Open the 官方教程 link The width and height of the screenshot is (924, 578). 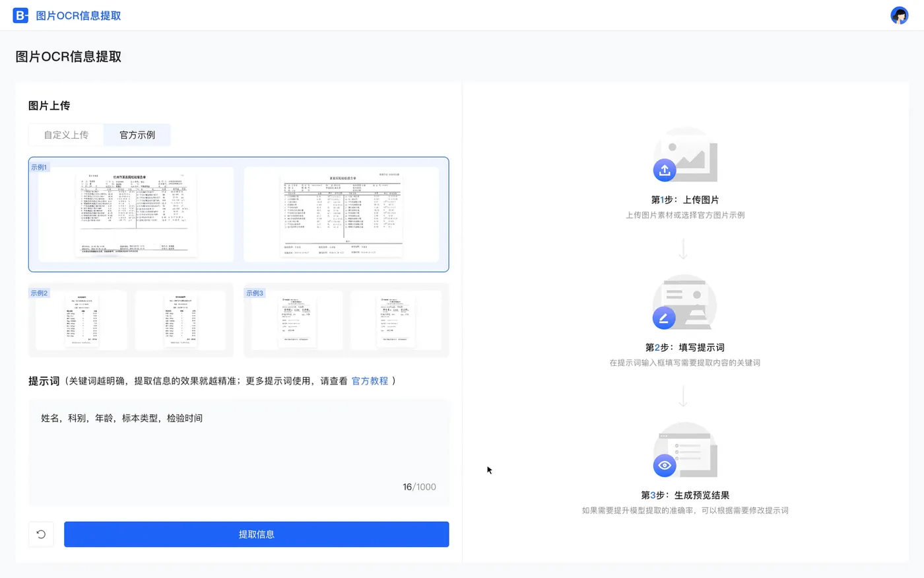(370, 381)
